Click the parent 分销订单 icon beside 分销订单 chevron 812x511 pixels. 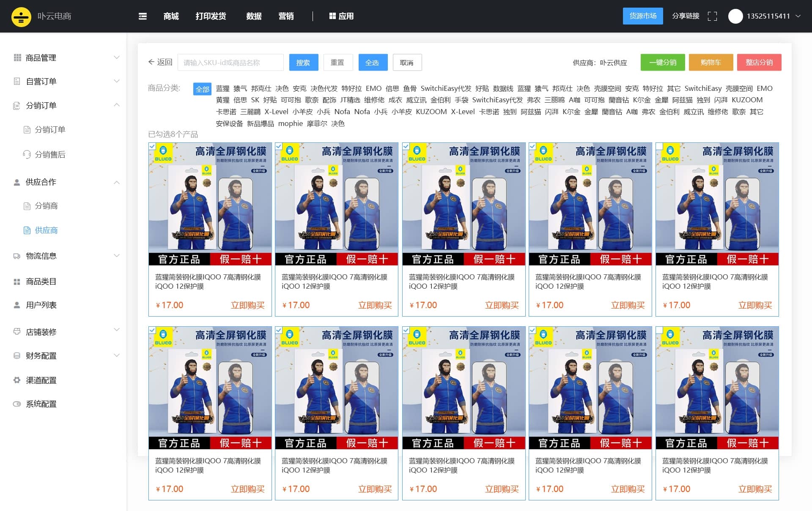pyautogui.click(x=17, y=105)
